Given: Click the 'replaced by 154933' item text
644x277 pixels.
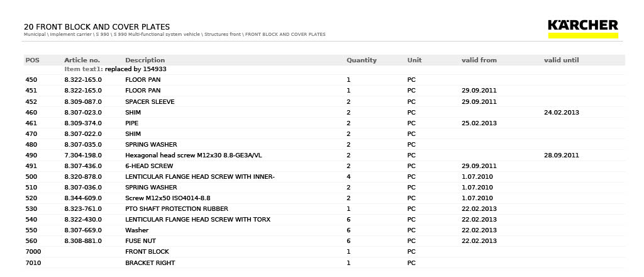Looking at the screenshot, I should (135, 69).
